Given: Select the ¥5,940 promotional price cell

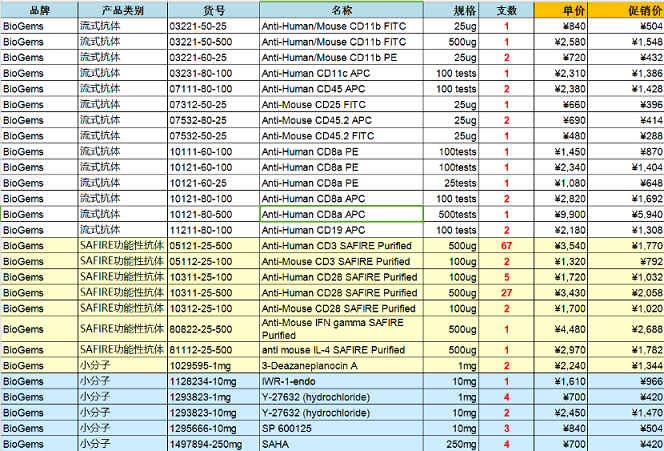Looking at the screenshot, I should [626, 214].
